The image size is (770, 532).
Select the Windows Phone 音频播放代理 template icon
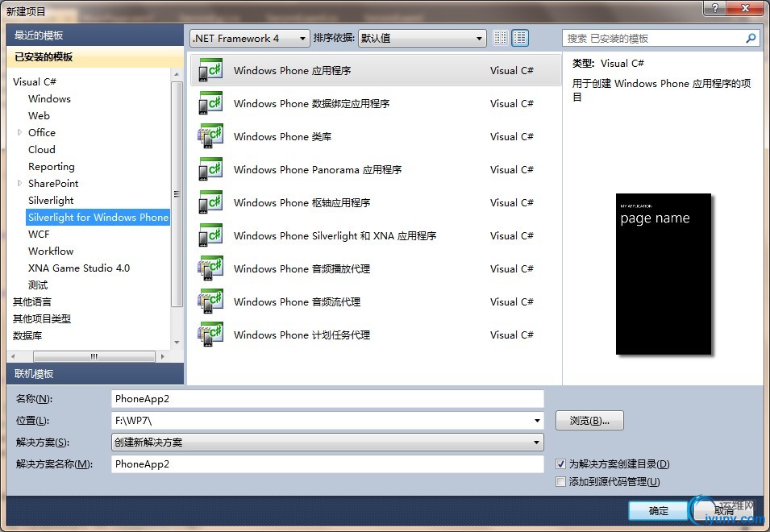[210, 268]
